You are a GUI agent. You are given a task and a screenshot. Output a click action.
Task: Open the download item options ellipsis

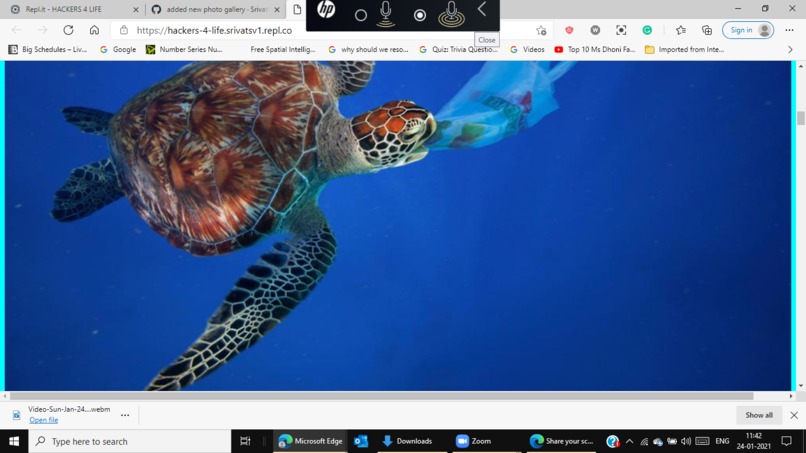[125, 415]
